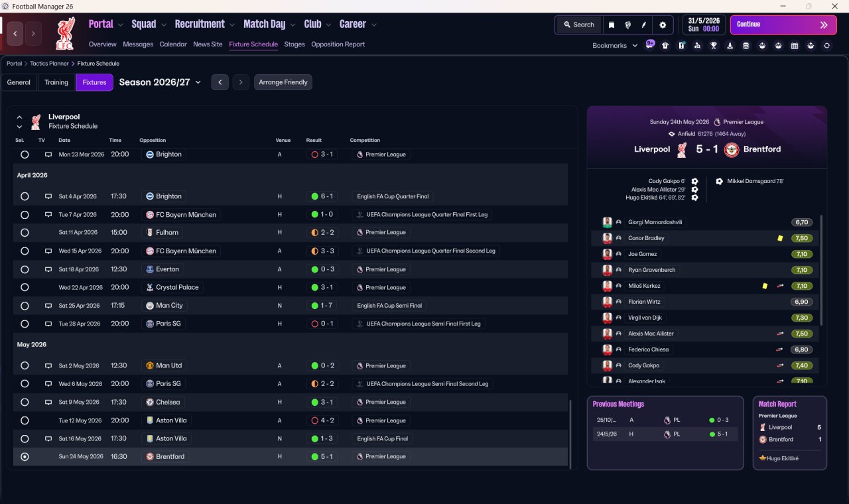This screenshot has height=504, width=849.
Task: Click the Hugo Ekitiké name in Match Report
Action: [784, 458]
